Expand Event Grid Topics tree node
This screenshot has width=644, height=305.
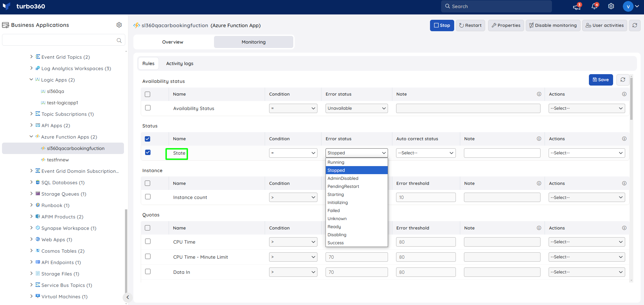click(x=31, y=57)
